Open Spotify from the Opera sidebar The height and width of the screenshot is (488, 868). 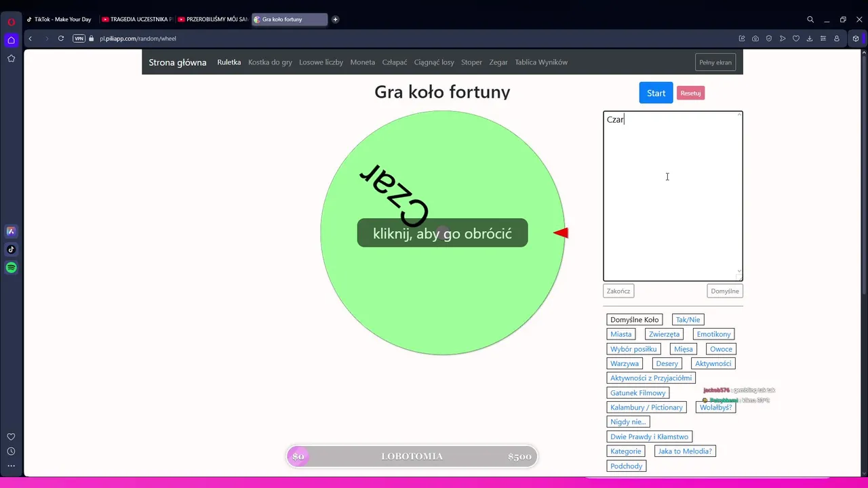(x=11, y=268)
